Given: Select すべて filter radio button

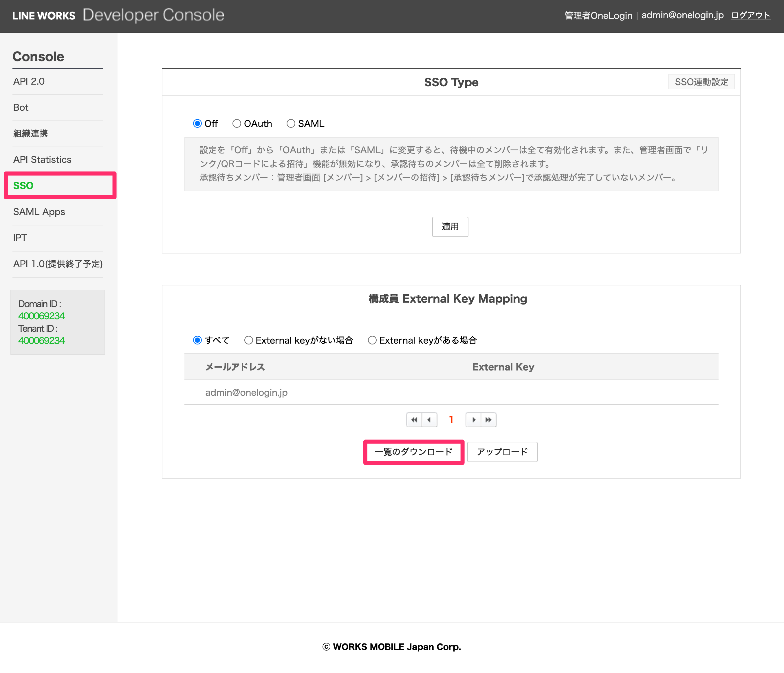Looking at the screenshot, I should click(x=197, y=340).
